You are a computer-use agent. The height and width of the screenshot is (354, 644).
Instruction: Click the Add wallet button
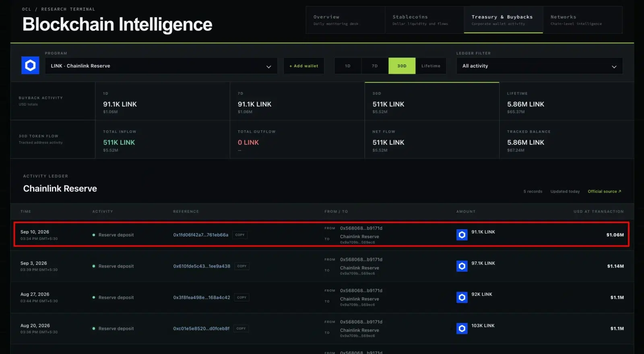[x=304, y=66]
